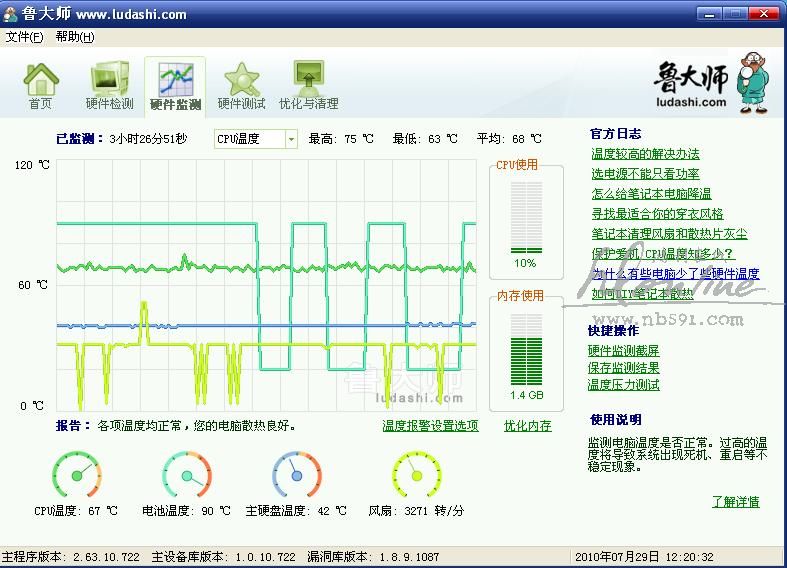Click the 主硬盘温度 disk gauge dial
787x568 pixels.
pos(296,474)
